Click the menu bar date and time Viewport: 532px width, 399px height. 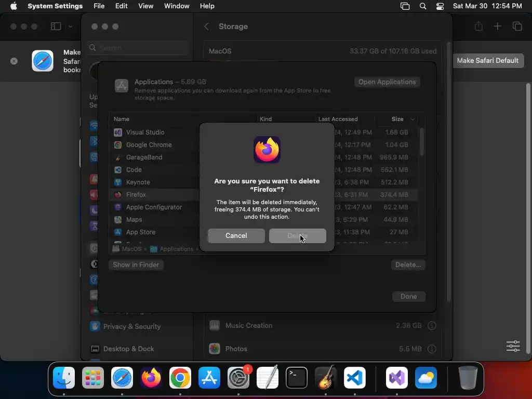487,6
